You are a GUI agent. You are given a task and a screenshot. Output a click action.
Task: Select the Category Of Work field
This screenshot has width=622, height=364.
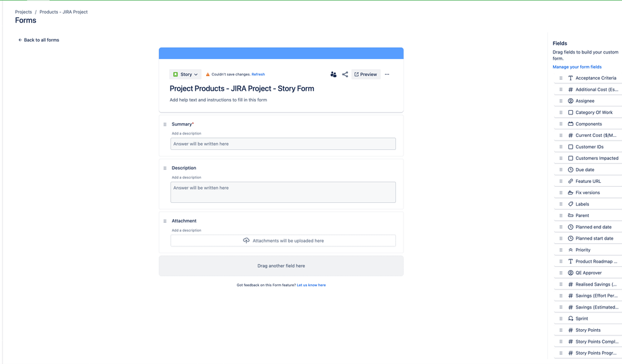coord(588,113)
